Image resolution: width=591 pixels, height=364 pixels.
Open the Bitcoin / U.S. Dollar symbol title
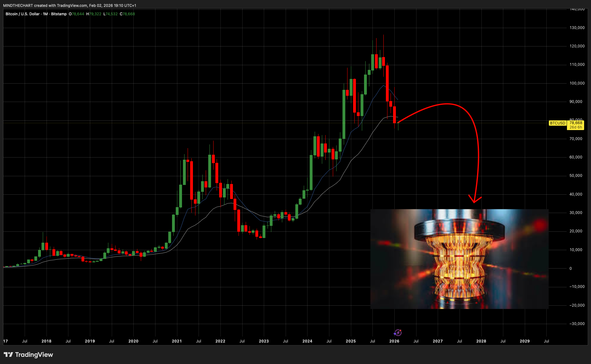point(36,14)
